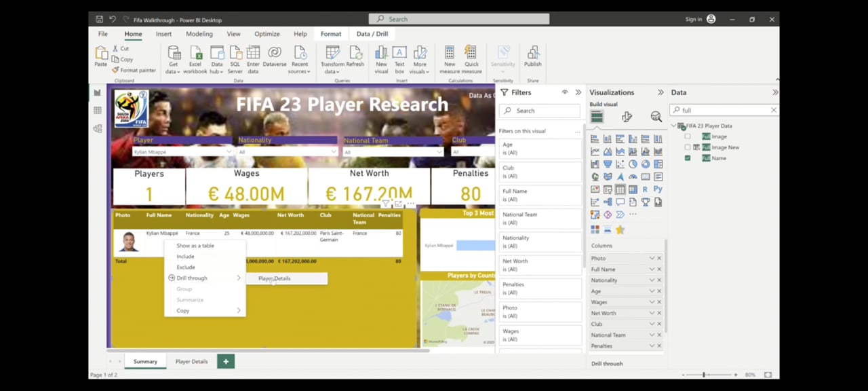Select Show as a table
Viewport: 868px width, 391px height.
coord(195,246)
